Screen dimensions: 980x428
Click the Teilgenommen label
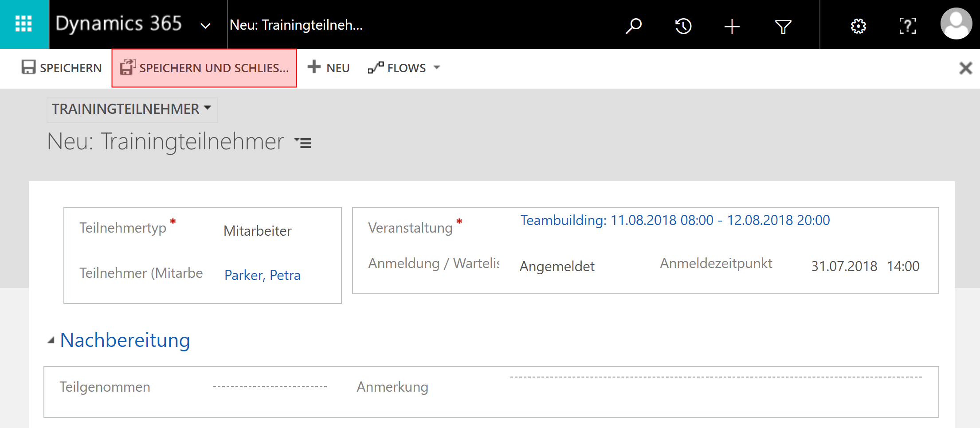(105, 387)
